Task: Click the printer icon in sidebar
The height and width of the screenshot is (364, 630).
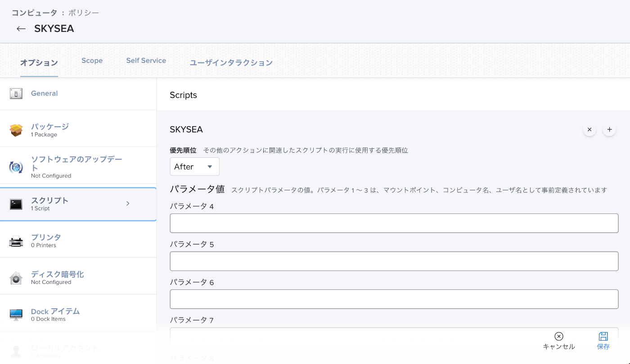Action: (16, 241)
